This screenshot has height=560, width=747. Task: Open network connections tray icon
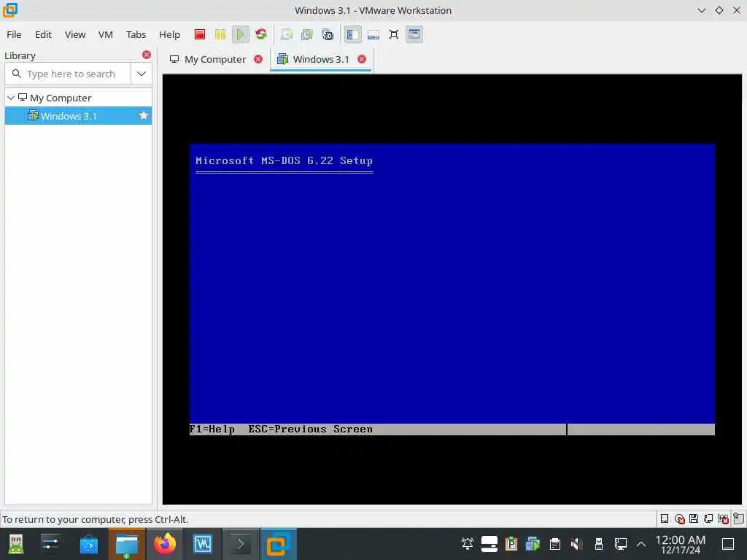(621, 543)
